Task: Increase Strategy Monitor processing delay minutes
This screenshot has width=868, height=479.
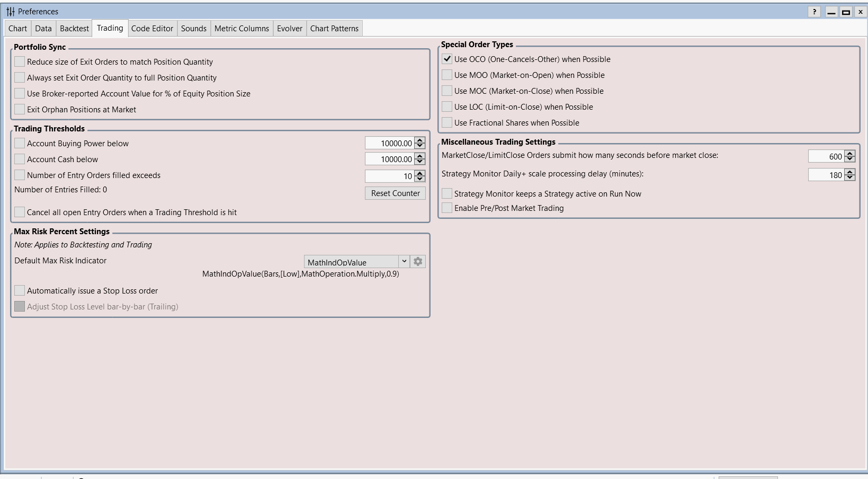Action: (x=850, y=172)
